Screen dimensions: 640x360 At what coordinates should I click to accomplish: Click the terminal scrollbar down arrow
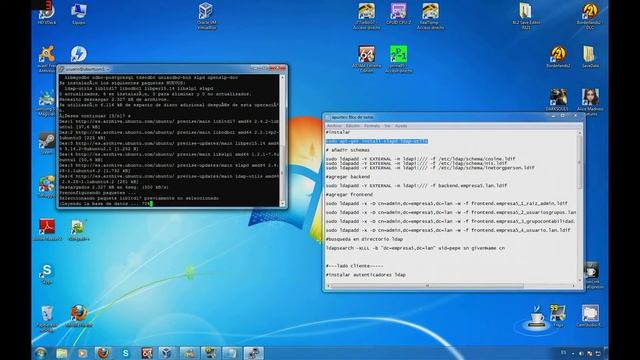point(282,203)
